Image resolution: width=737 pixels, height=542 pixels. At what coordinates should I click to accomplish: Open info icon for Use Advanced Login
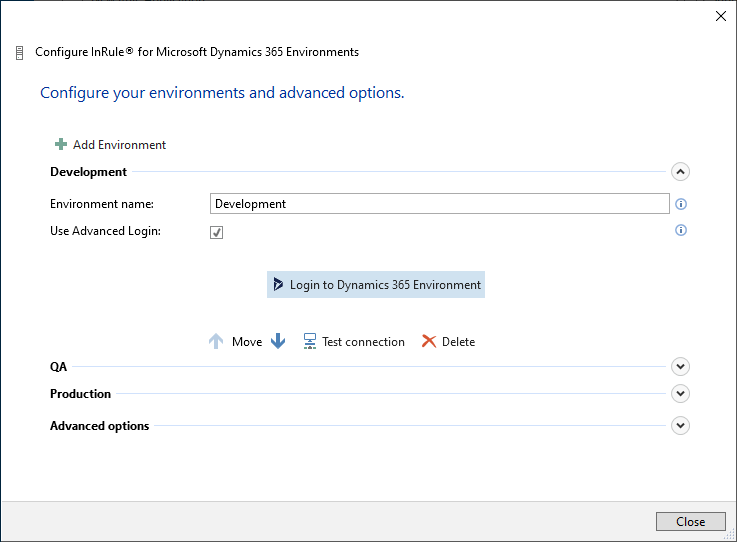pos(681,230)
